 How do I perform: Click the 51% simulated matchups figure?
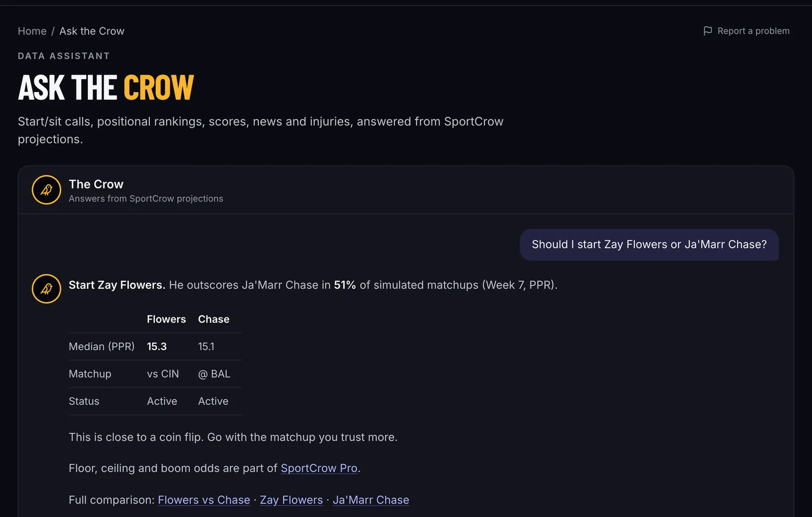345,285
